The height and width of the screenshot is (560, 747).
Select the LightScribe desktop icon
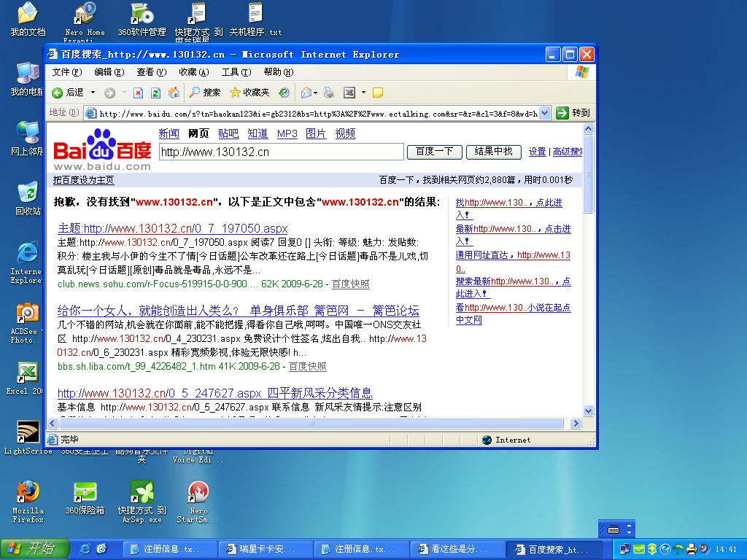tap(28, 437)
